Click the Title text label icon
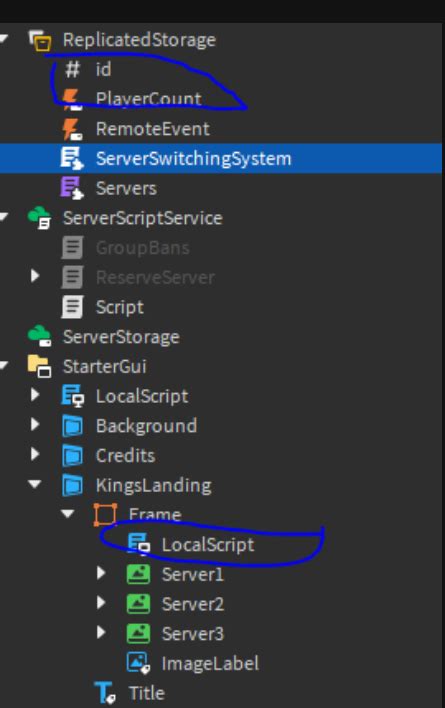Image resolution: width=445 pixels, height=708 pixels. pyautogui.click(x=105, y=693)
